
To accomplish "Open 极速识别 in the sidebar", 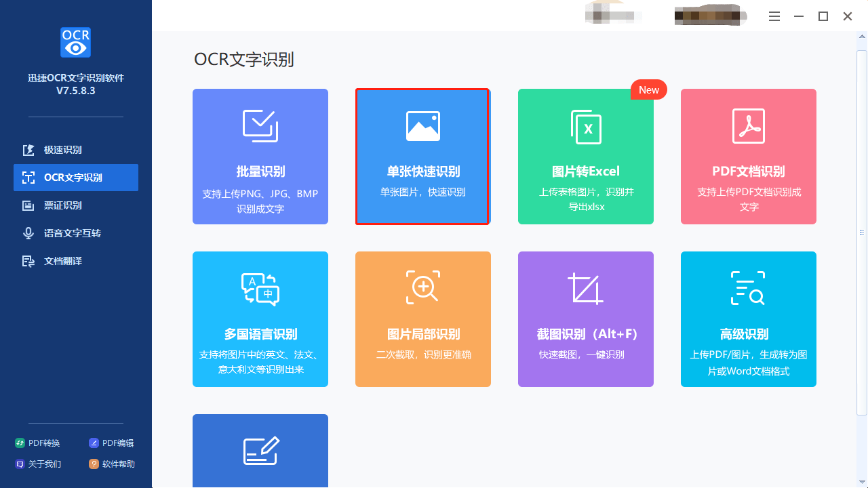I will [x=76, y=150].
